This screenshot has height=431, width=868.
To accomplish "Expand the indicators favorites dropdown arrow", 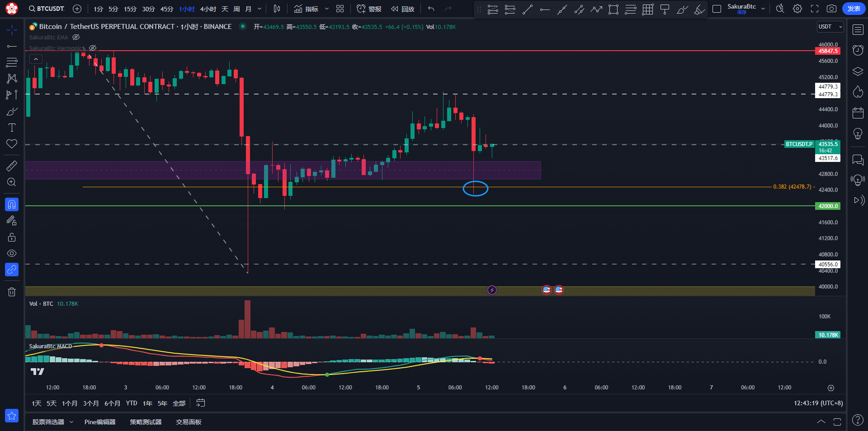I will pos(327,9).
